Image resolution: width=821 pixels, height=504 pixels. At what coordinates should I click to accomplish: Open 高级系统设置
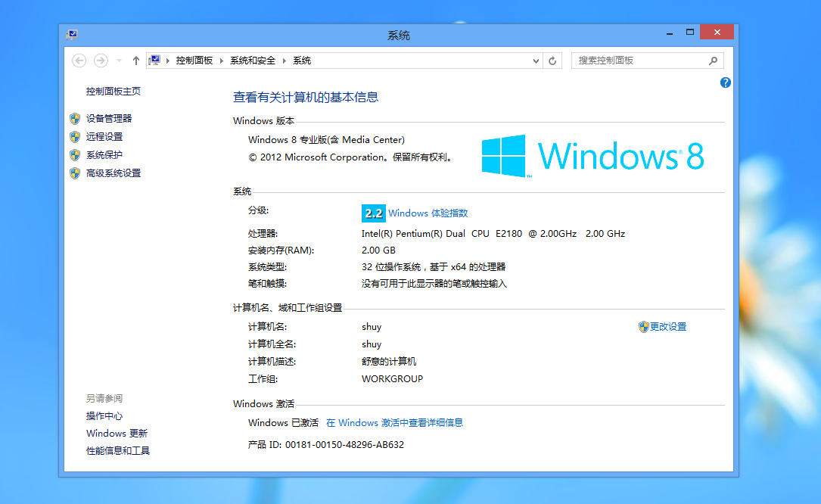click(114, 173)
